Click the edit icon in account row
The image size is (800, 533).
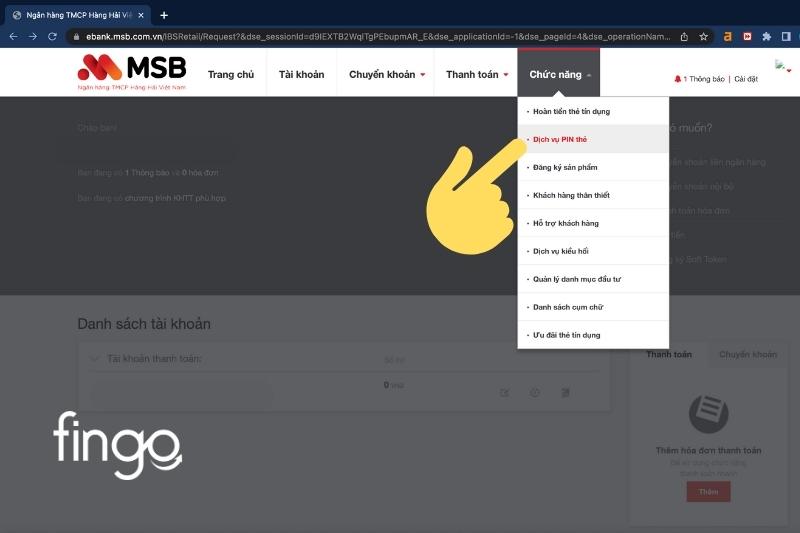pos(504,392)
